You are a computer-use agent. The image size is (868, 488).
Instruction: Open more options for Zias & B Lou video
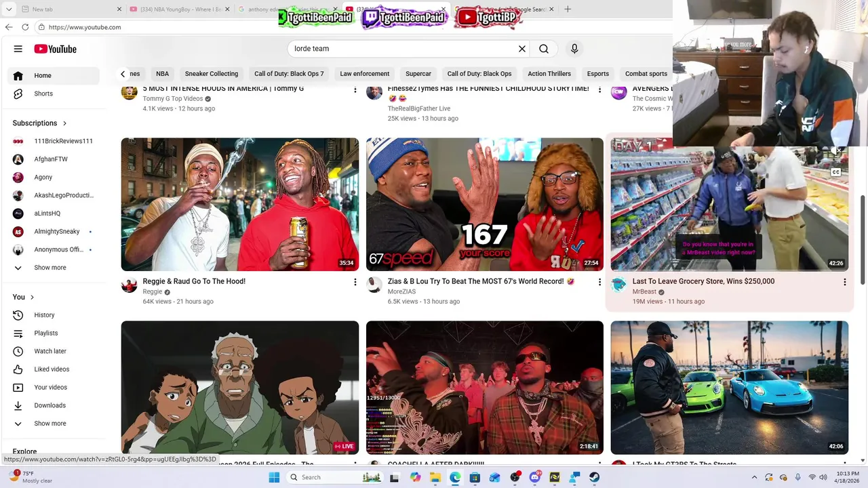(599, 282)
